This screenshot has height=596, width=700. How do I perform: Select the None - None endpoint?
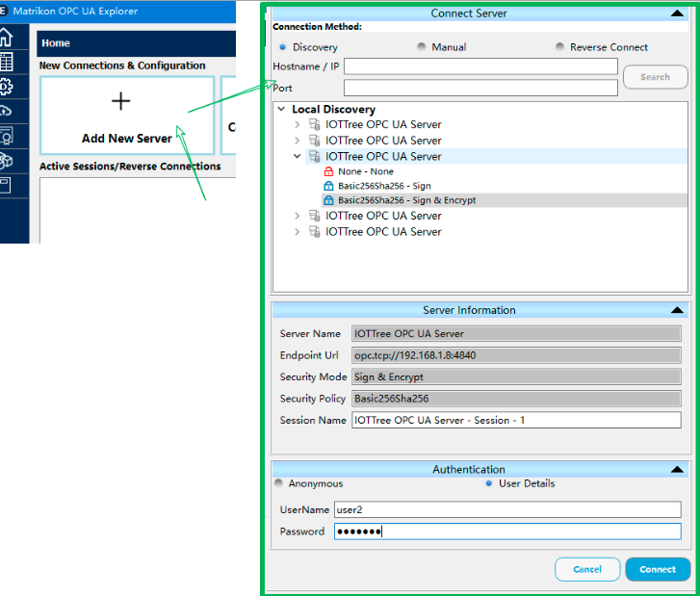coord(366,171)
